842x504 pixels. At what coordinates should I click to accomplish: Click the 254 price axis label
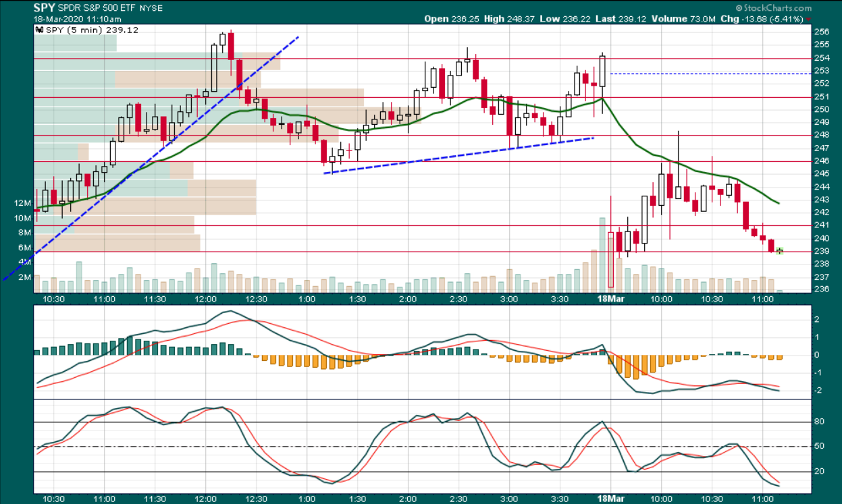(x=822, y=57)
